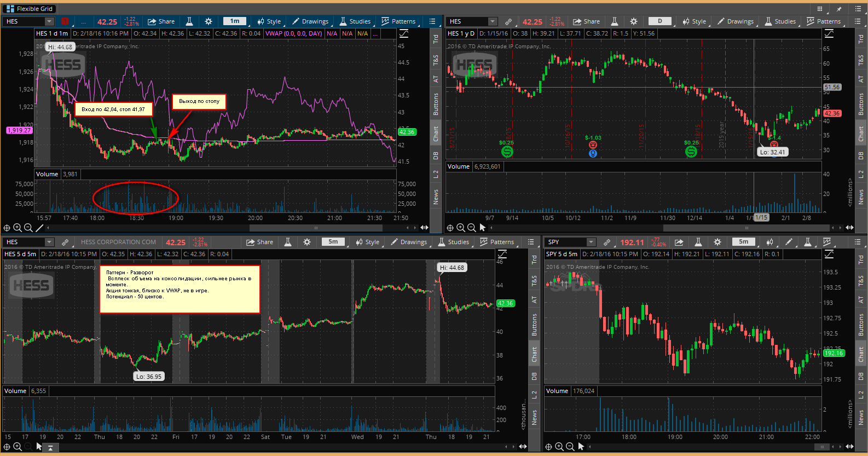Select pointer cursor tool under top-right chart

click(483, 228)
